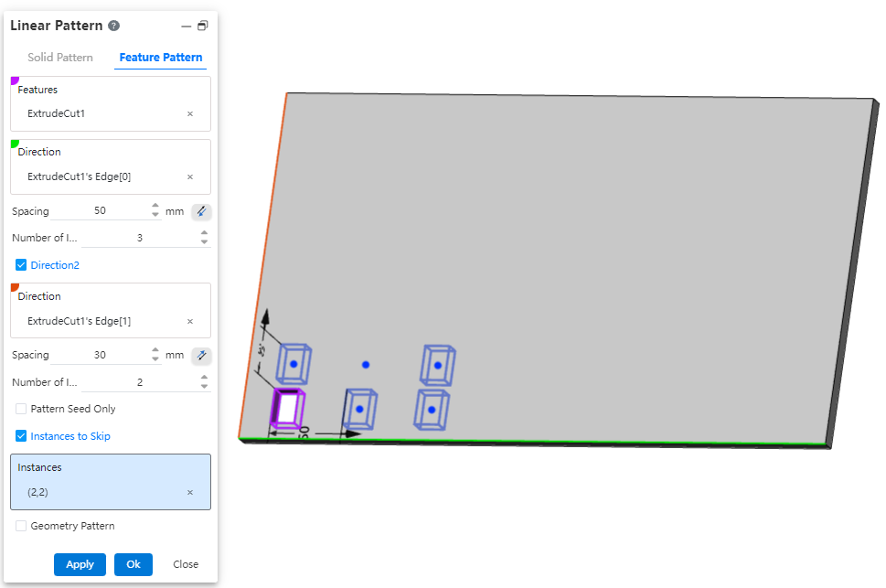Confirm the pattern with the Ok button

click(133, 564)
